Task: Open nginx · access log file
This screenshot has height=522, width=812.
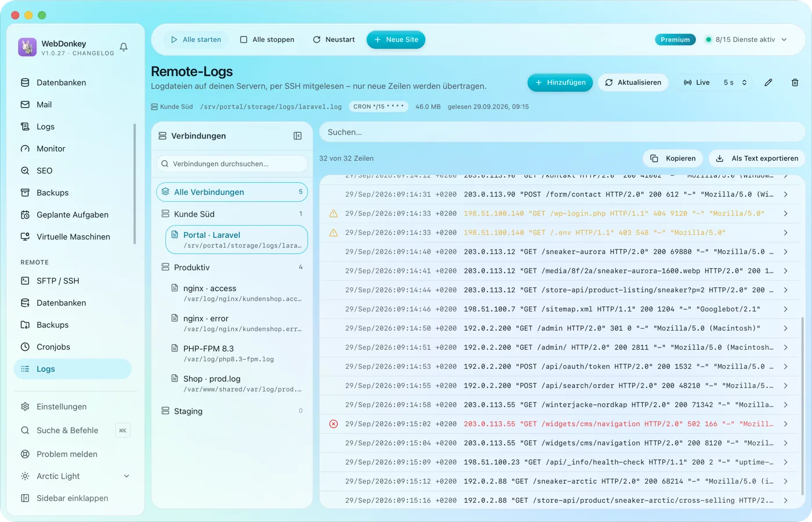Action: [236, 293]
